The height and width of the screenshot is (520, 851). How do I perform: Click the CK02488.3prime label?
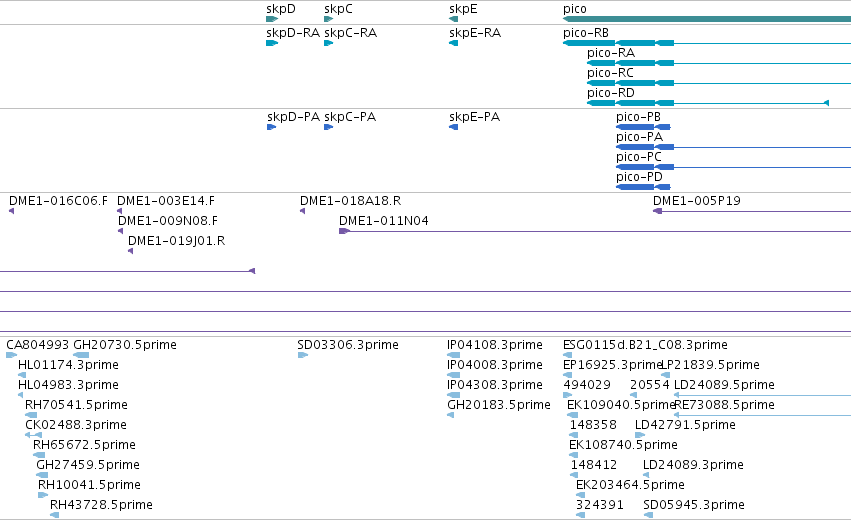[x=76, y=425]
